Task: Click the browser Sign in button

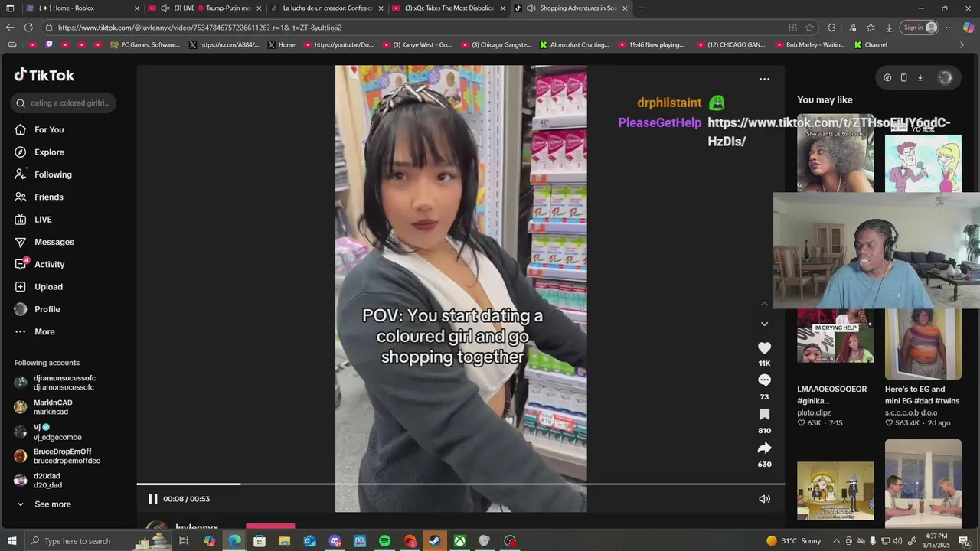Action: pos(919,28)
